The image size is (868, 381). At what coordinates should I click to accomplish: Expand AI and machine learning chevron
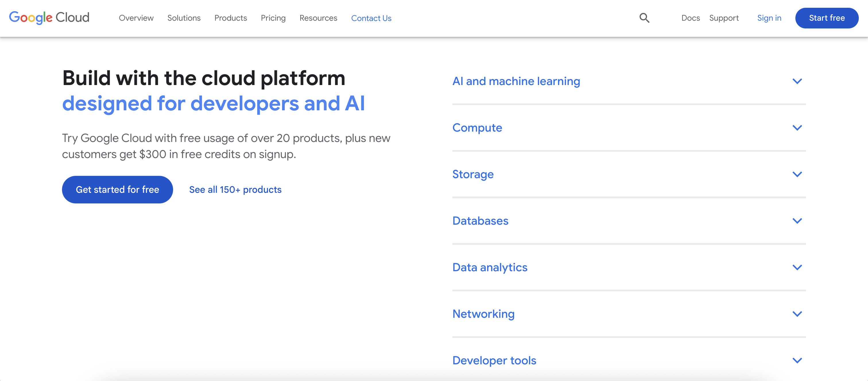click(797, 81)
